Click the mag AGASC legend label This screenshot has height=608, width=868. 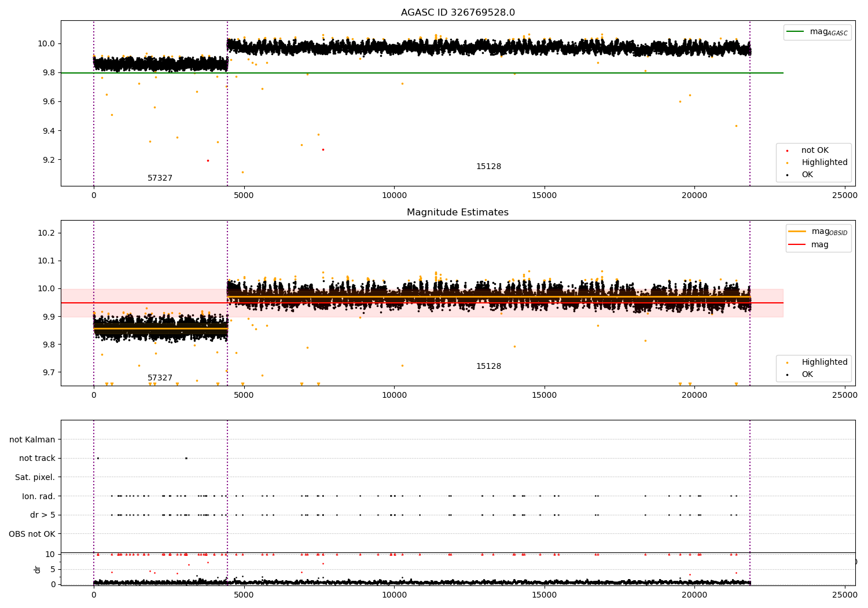pos(829,32)
